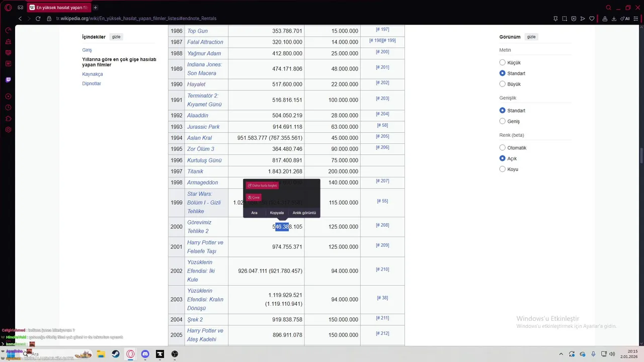Open Steam from the taskbar

[x=116, y=354]
